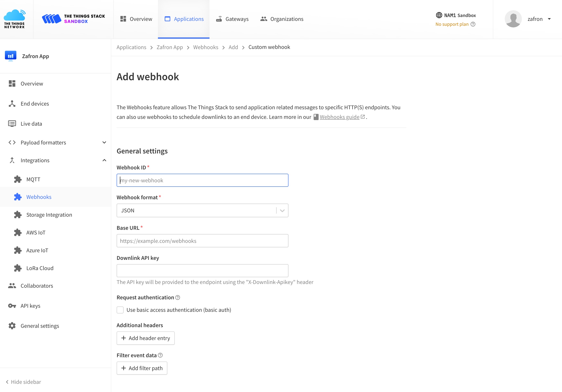Open the Filter event data help tooltip

[x=160, y=355]
